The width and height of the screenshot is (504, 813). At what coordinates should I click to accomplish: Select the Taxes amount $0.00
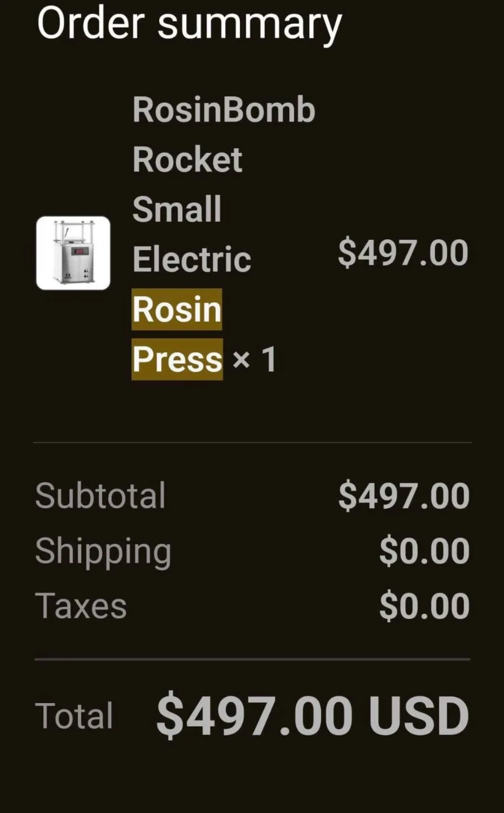[x=424, y=606]
